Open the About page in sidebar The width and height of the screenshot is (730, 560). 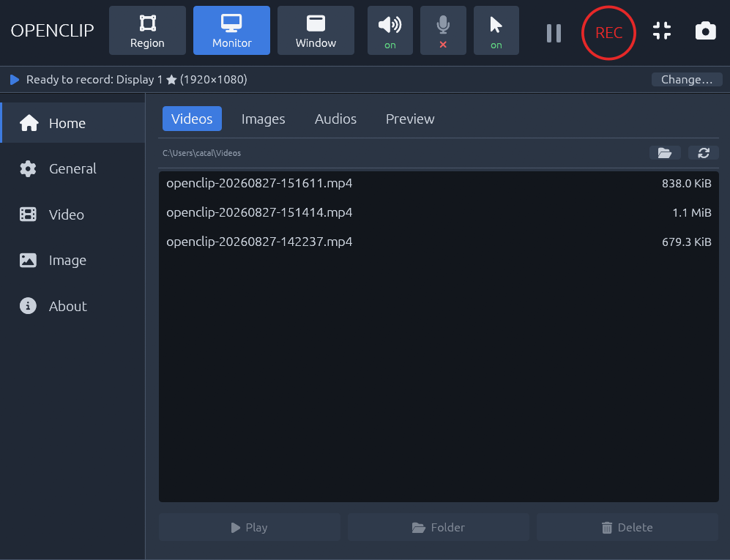click(x=73, y=306)
